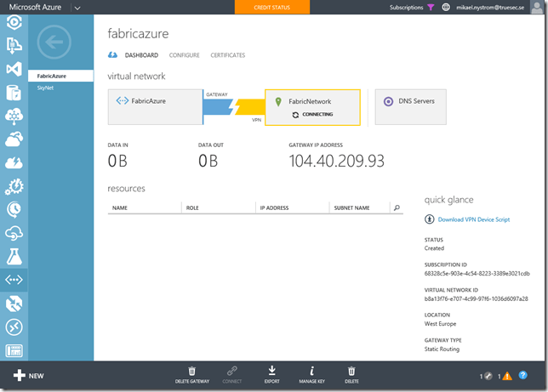This screenshot has width=548, height=392.
Task: Open the Microsoft Azure dropdown chevron
Action: coord(77,8)
